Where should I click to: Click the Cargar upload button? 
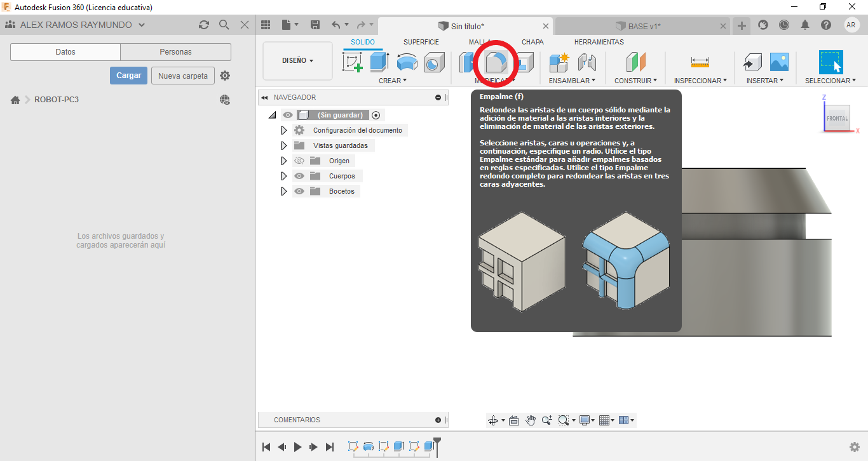pyautogui.click(x=129, y=76)
